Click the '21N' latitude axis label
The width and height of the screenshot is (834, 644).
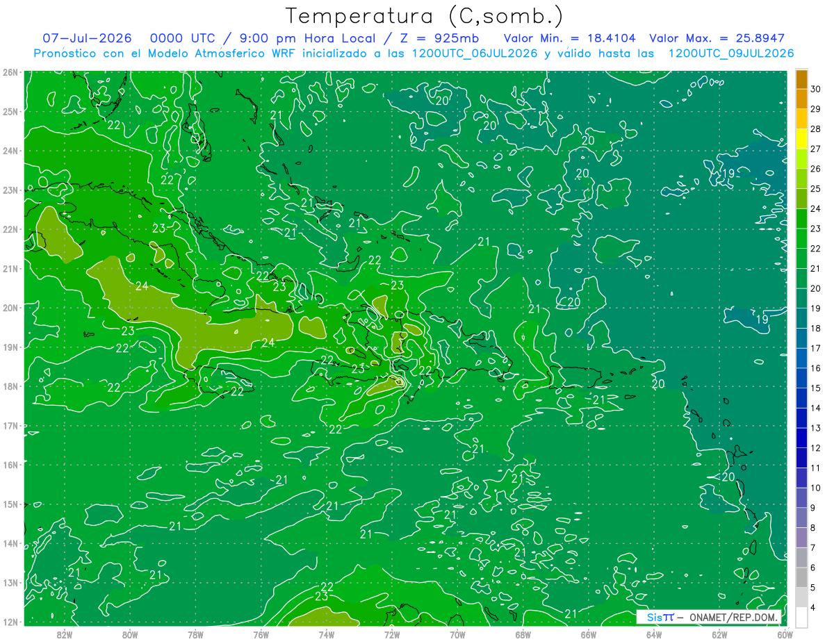[10, 269]
